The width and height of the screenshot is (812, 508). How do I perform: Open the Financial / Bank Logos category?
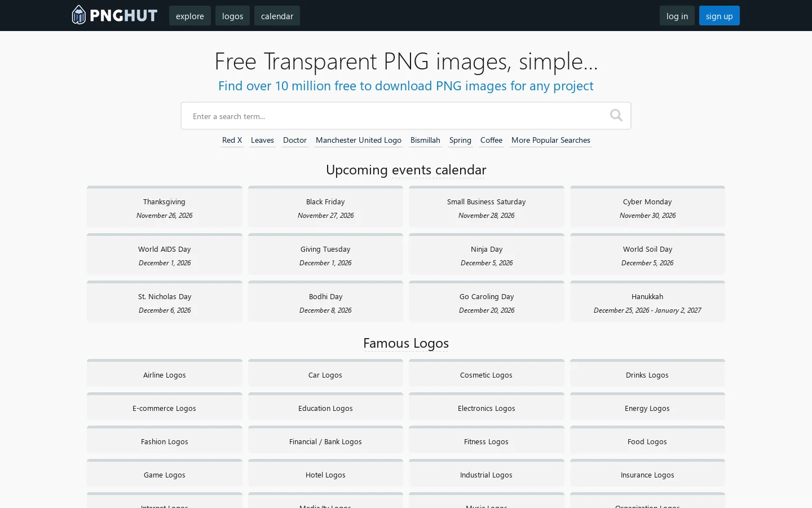coord(325,440)
